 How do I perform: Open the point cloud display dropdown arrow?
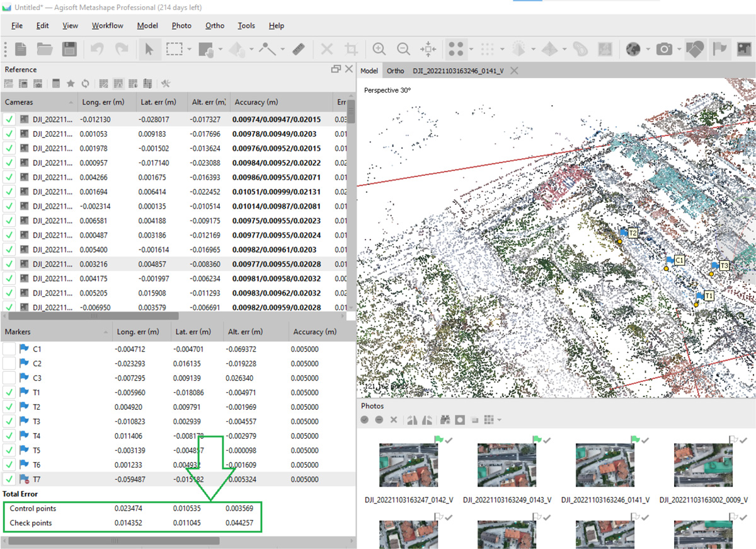pos(471,49)
